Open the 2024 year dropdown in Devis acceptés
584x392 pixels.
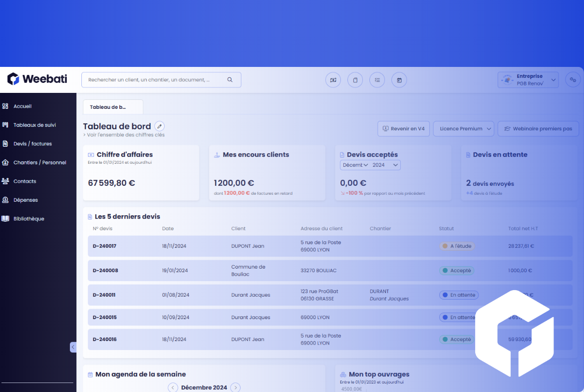385,165
